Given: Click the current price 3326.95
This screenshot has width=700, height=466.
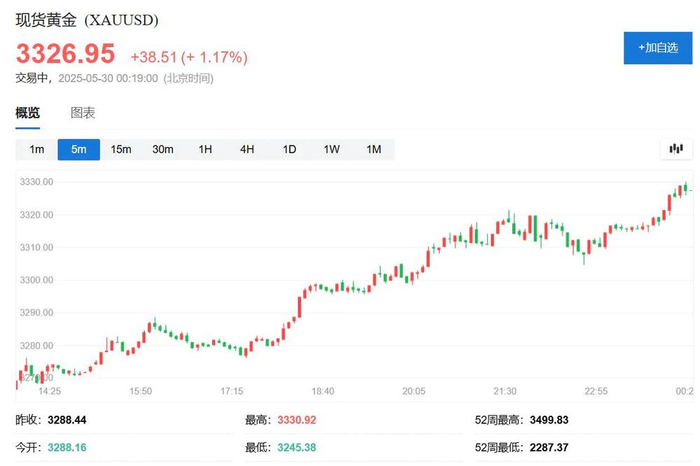Looking at the screenshot, I should (x=66, y=54).
